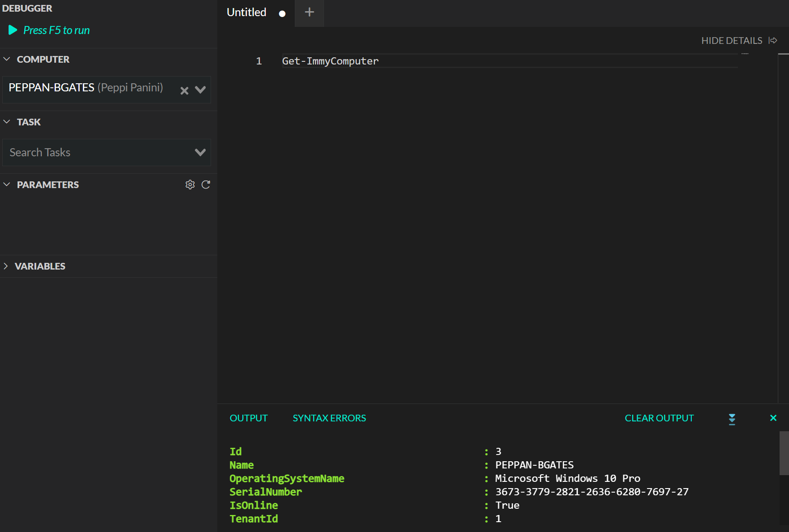The width and height of the screenshot is (789, 532).
Task: Select the Untitled script tab
Action: coord(246,13)
